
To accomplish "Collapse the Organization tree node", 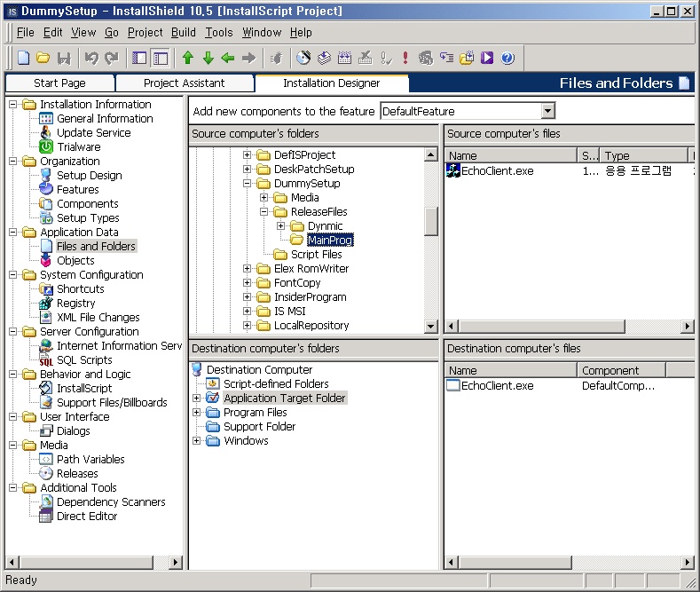I will (x=13, y=162).
